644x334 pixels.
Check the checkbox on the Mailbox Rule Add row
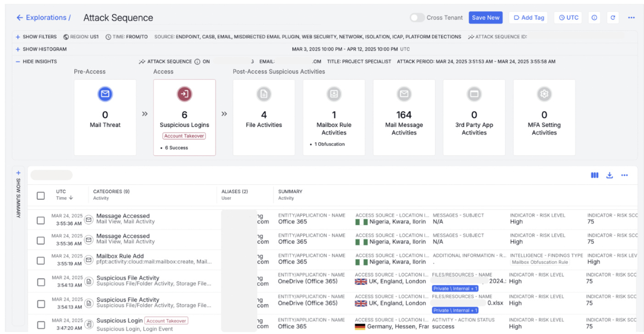(x=40, y=260)
